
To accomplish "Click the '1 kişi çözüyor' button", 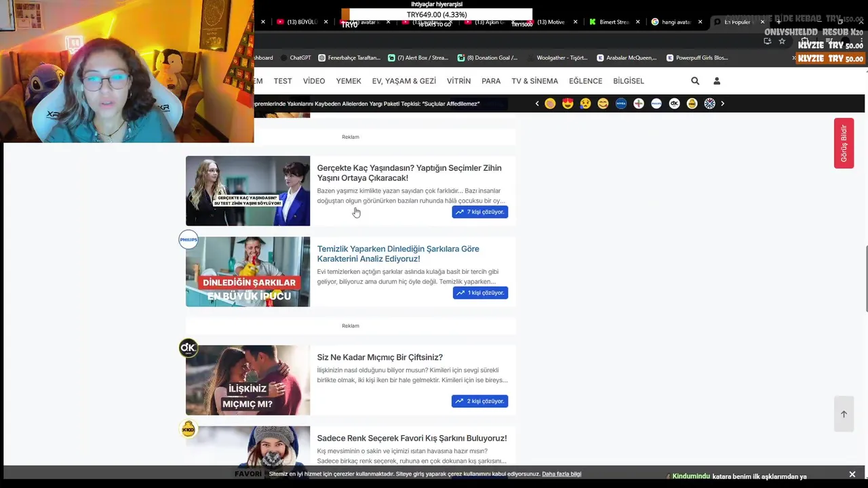I will click(x=480, y=293).
